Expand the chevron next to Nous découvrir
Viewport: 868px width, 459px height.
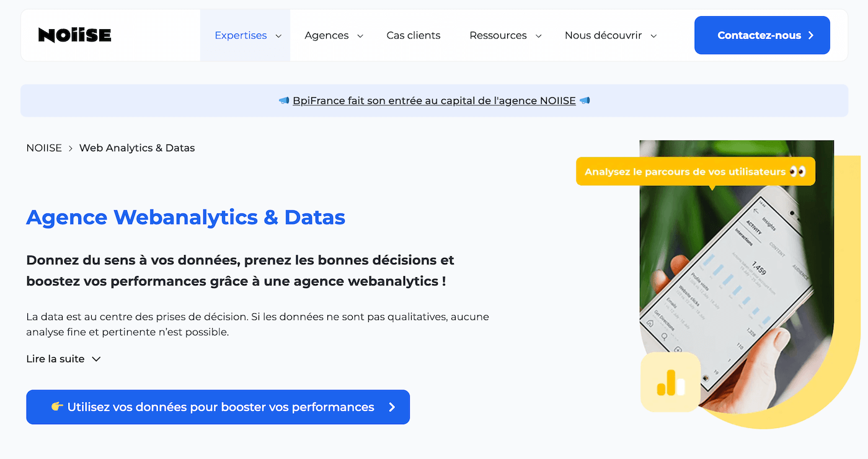click(x=653, y=36)
